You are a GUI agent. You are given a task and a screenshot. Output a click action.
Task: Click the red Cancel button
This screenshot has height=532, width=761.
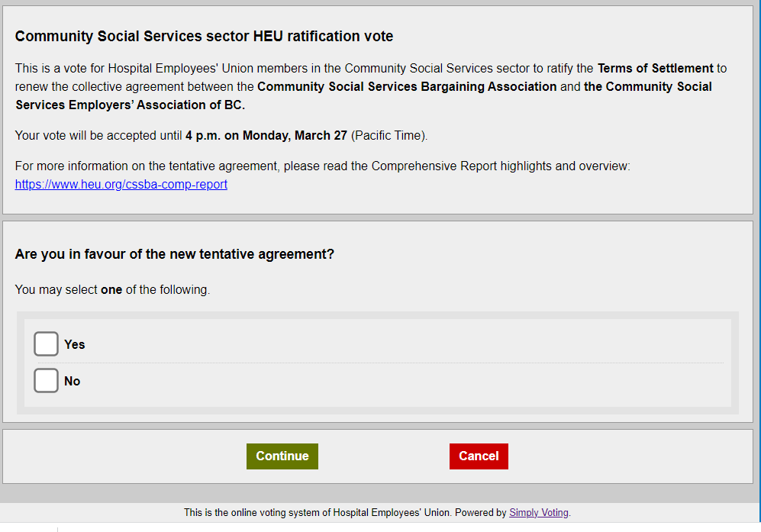(479, 456)
